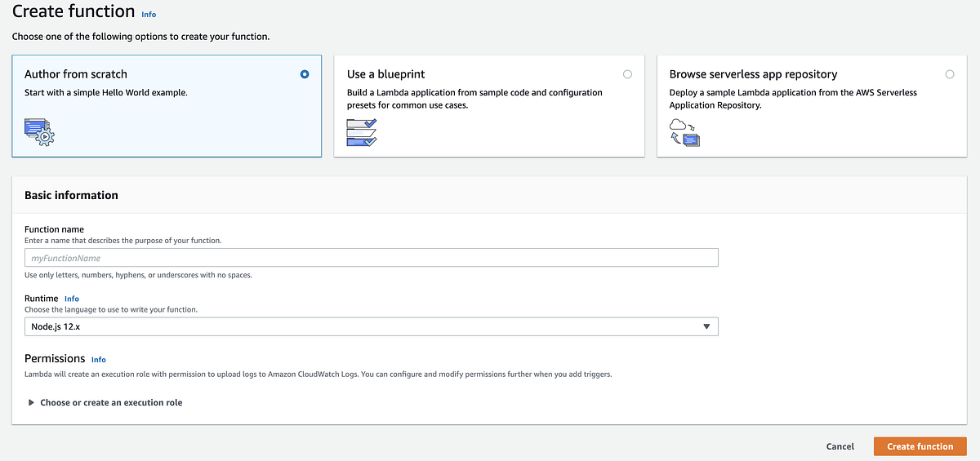Viewport: 980px width, 461px height.
Task: Open the Runtime Info link
Action: coord(72,299)
